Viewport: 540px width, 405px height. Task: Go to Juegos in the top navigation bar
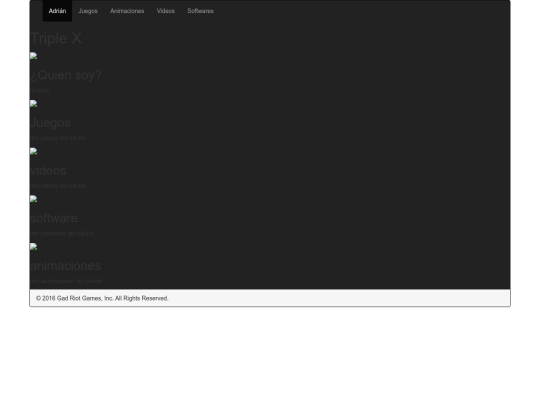click(88, 11)
